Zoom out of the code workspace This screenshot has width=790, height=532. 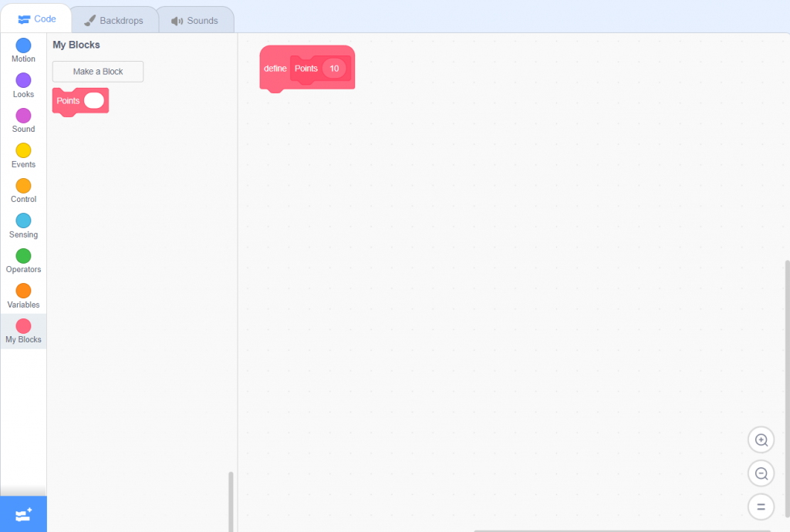pyautogui.click(x=761, y=473)
